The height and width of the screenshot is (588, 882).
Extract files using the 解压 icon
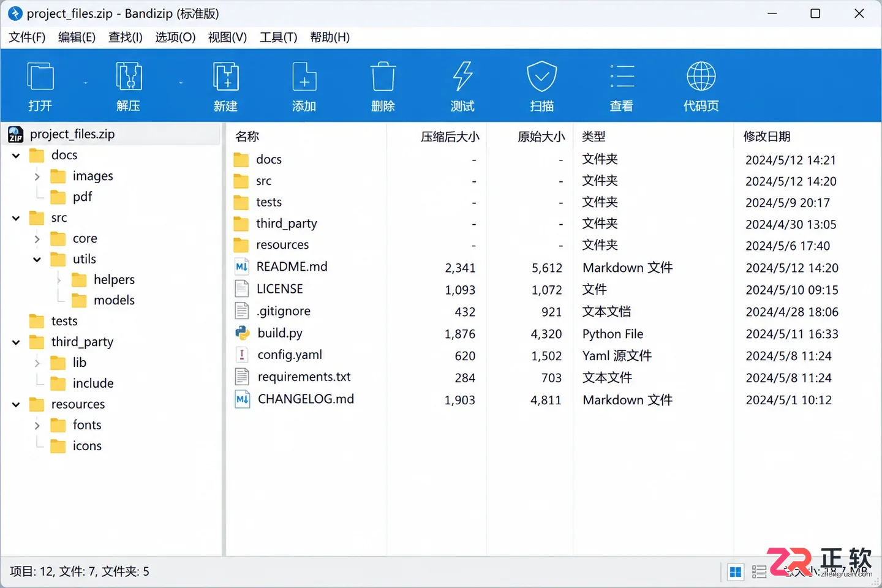129,77
